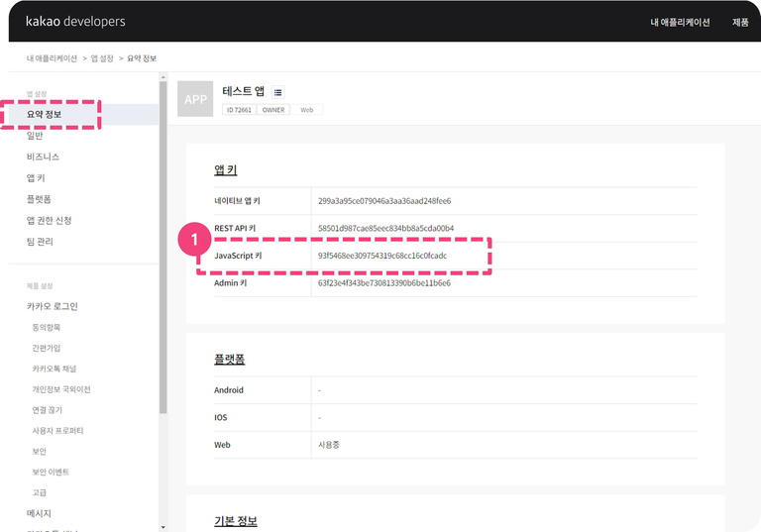Click 요약 정보 in the breadcrumb
The width and height of the screenshot is (761, 532).
coord(142,58)
